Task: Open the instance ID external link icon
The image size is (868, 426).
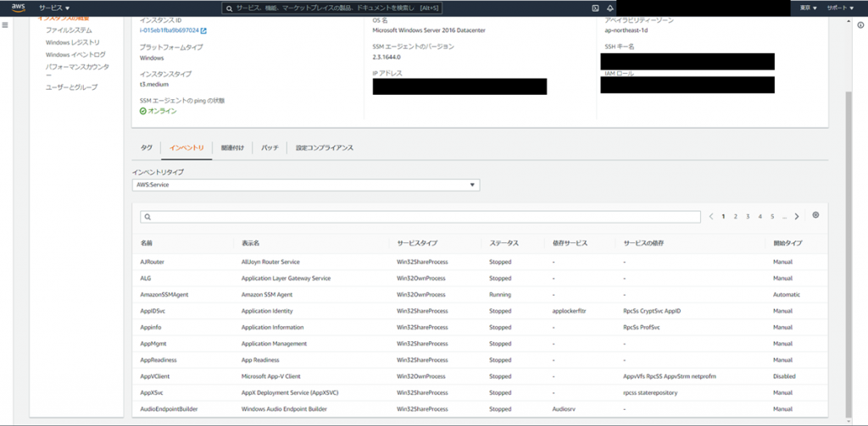Action: 203,30
